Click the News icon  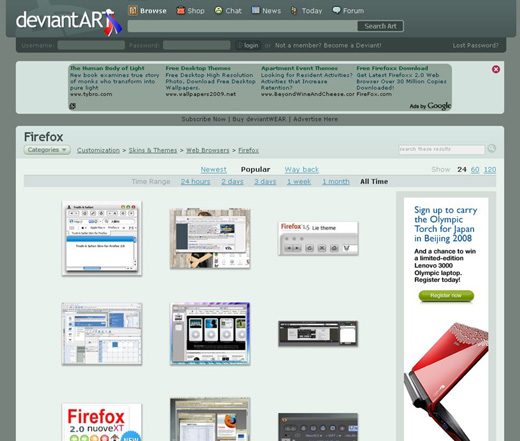pyautogui.click(x=256, y=10)
